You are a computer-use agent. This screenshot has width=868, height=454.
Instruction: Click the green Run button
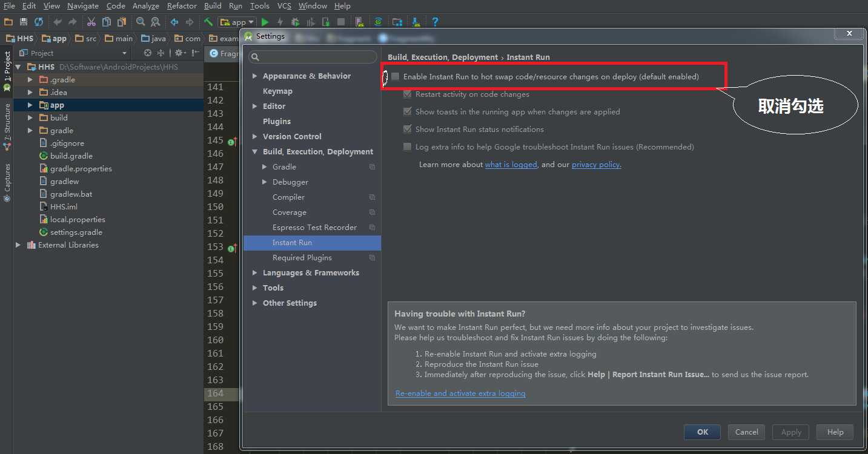click(265, 22)
